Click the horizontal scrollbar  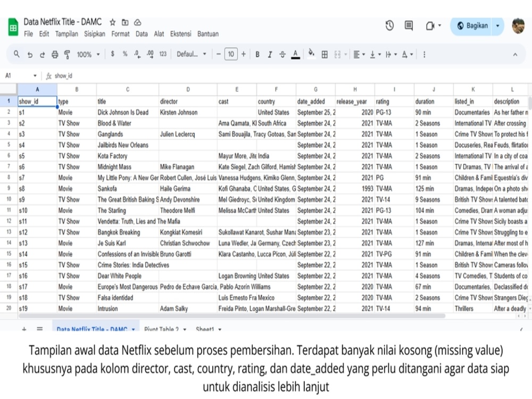(x=232, y=316)
